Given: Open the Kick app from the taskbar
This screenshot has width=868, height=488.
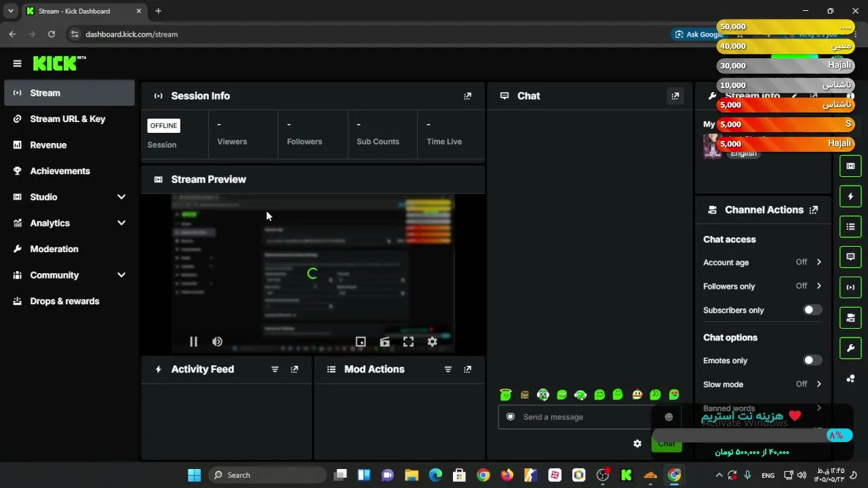Looking at the screenshot, I should [x=627, y=475].
